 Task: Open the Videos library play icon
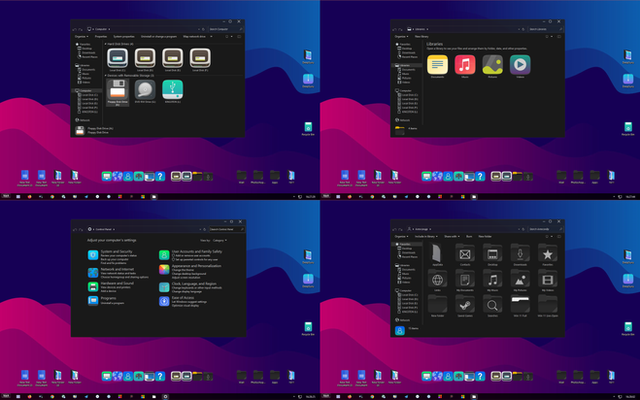pyautogui.click(x=520, y=64)
